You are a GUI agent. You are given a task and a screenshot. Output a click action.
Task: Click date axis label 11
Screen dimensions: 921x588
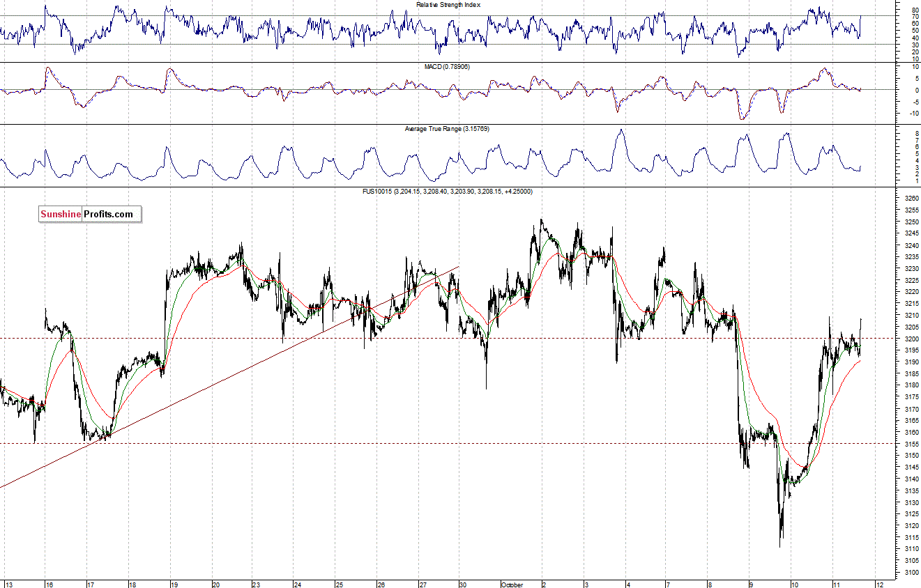tap(837, 585)
